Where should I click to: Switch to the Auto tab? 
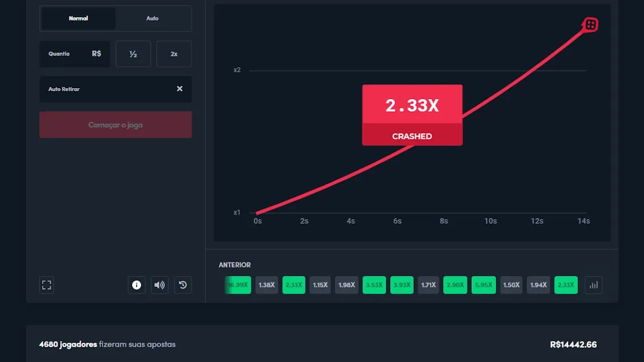coord(152,18)
